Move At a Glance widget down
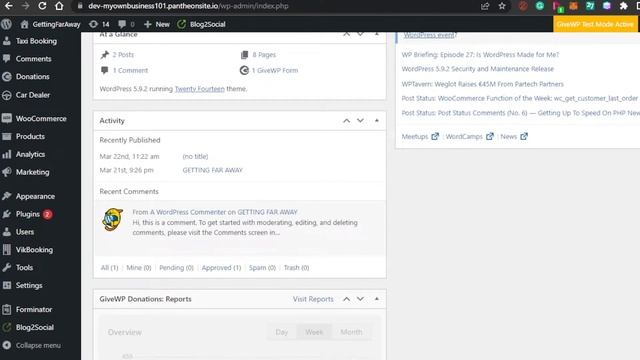The image size is (640, 360). tap(360, 35)
